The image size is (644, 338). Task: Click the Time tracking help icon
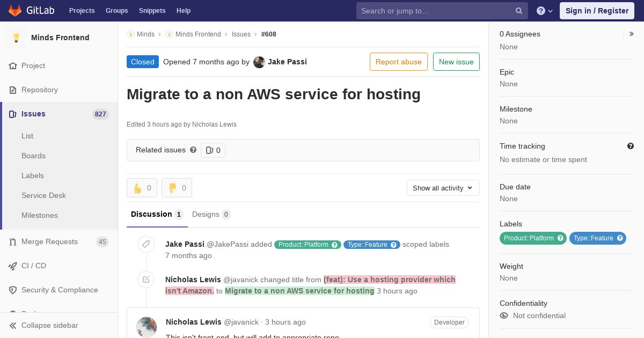(x=631, y=146)
